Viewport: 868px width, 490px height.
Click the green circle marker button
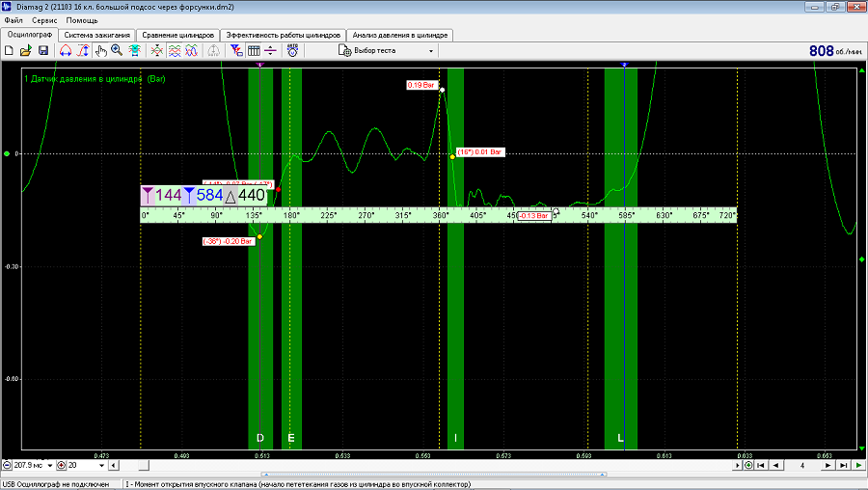point(748,465)
